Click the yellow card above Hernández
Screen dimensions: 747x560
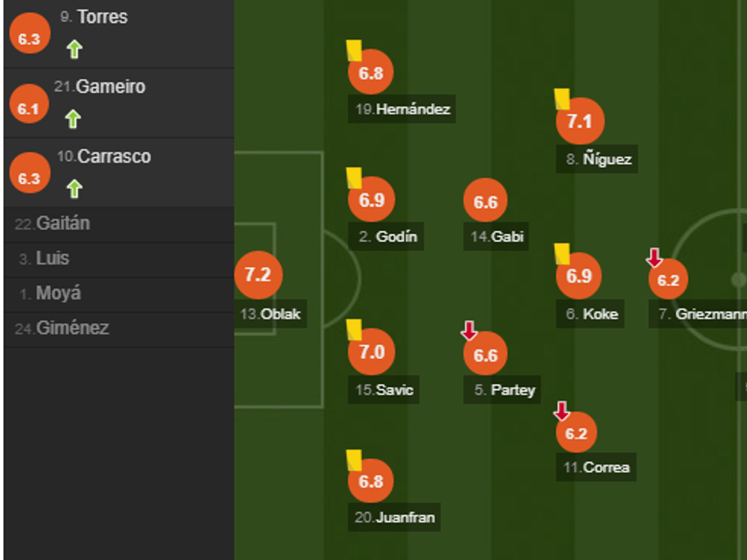point(354,50)
